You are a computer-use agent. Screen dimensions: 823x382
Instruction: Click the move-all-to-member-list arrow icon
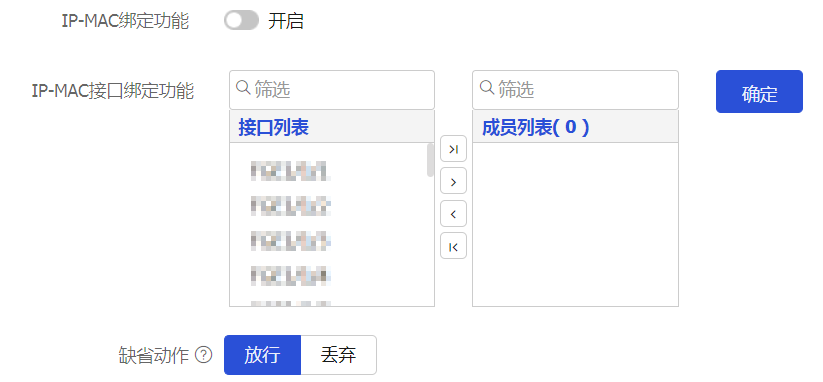point(453,148)
